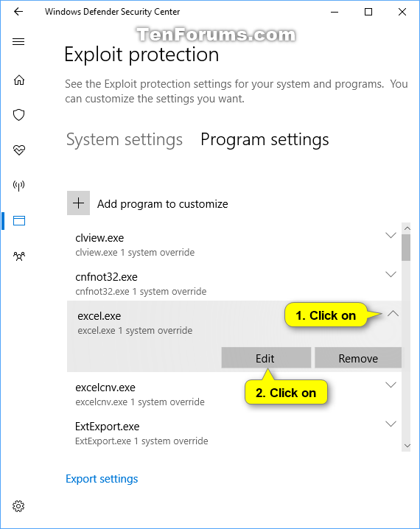Select App & browser control window icon
The height and width of the screenshot is (529, 420).
19,220
